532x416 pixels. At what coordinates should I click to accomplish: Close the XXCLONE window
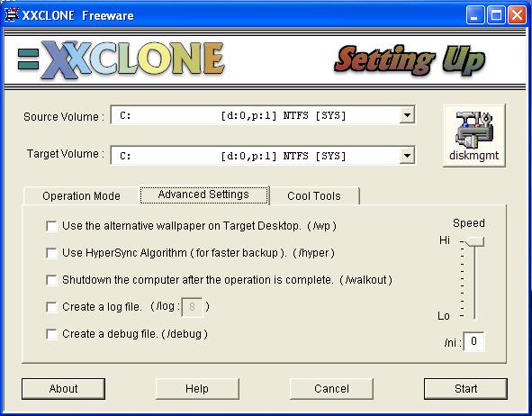tap(517, 15)
